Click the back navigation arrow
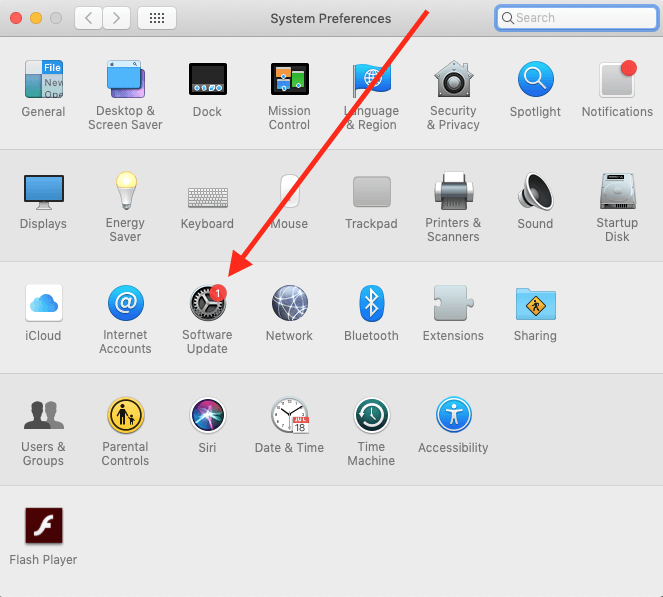 [88, 18]
